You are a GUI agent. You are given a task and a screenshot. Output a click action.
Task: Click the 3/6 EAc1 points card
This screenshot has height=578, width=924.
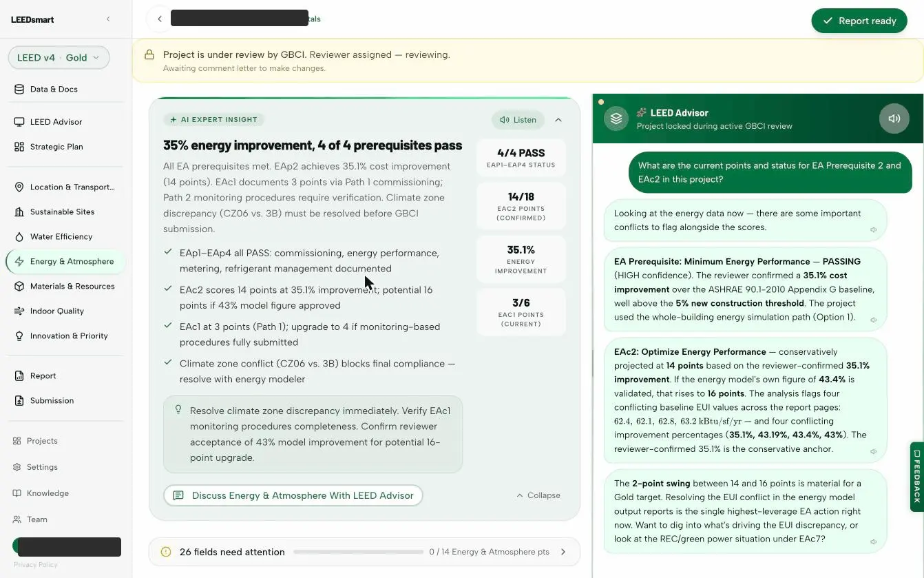(521, 312)
